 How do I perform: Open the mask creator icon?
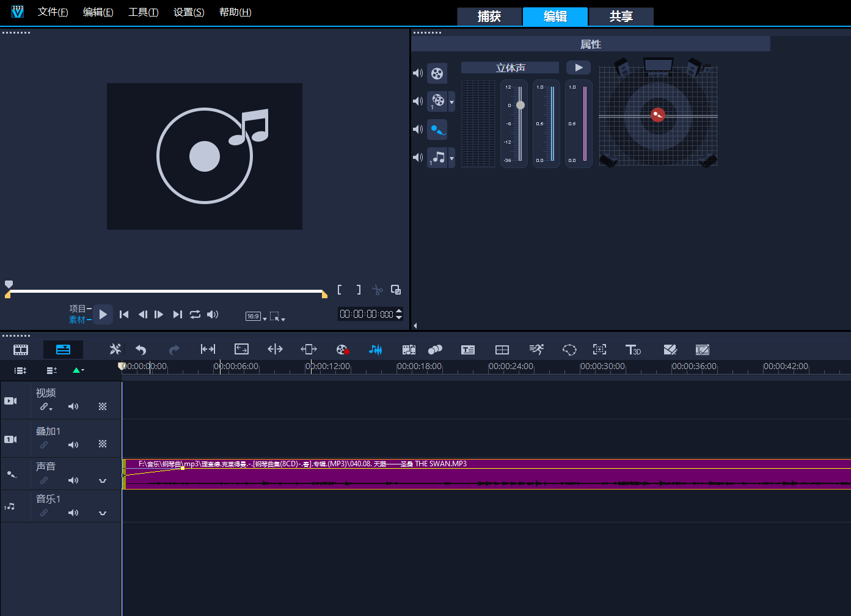point(569,350)
